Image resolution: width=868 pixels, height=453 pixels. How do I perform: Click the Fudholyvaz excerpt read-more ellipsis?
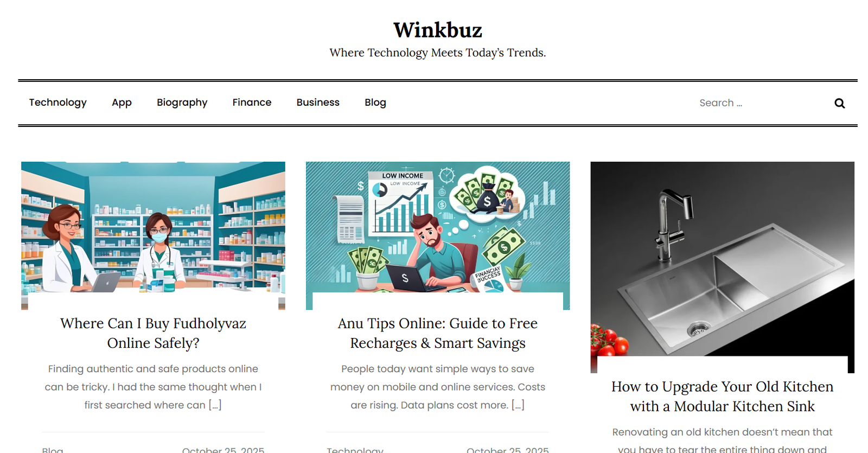coord(215,405)
